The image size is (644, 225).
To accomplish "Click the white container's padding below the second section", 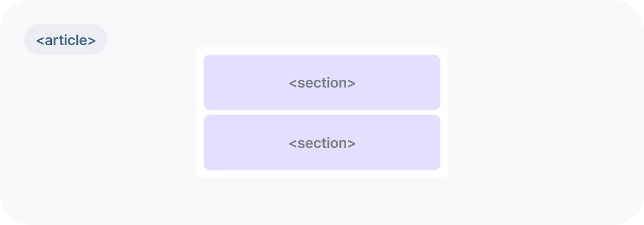I will pos(322,174).
